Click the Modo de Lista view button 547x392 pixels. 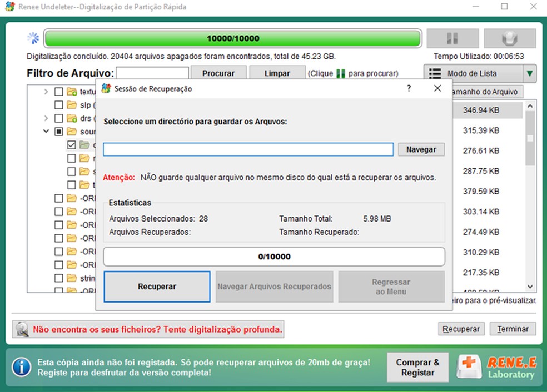pyautogui.click(x=474, y=73)
